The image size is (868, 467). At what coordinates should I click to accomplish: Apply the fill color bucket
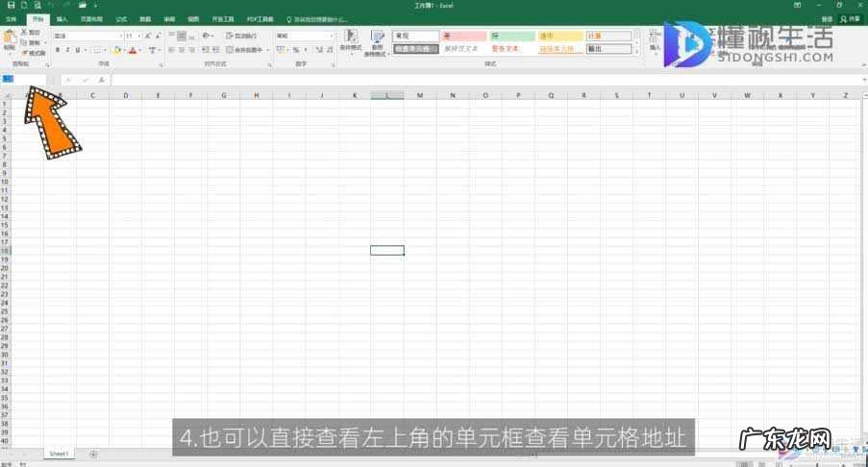click(117, 50)
